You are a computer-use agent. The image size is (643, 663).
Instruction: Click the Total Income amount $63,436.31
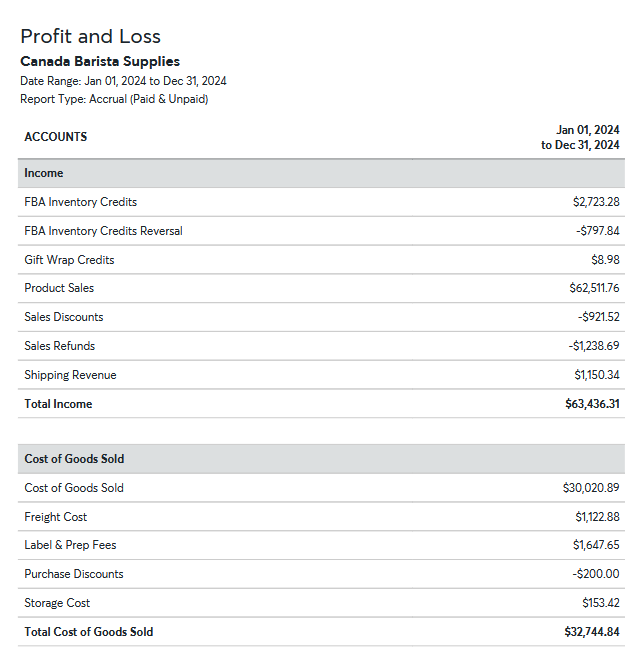point(592,404)
